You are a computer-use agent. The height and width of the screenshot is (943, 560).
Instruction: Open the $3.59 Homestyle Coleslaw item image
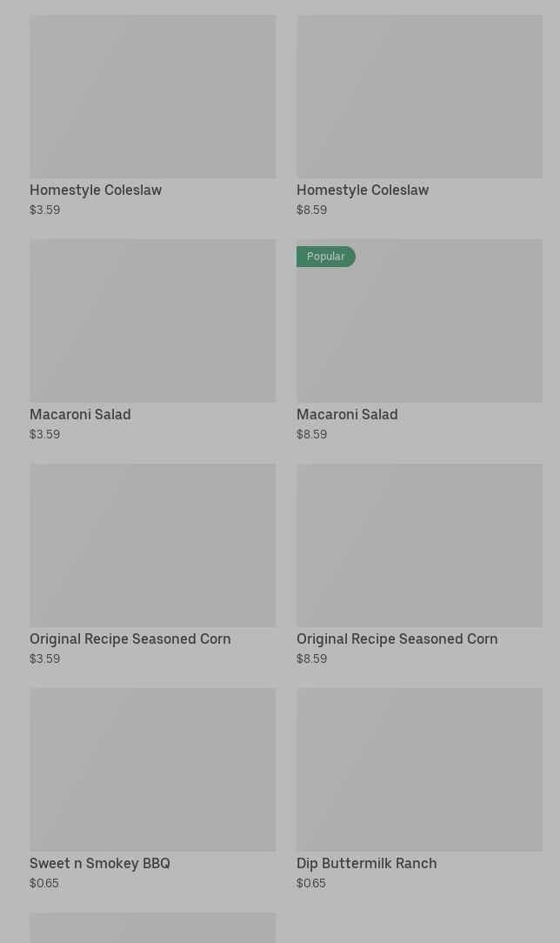click(152, 96)
